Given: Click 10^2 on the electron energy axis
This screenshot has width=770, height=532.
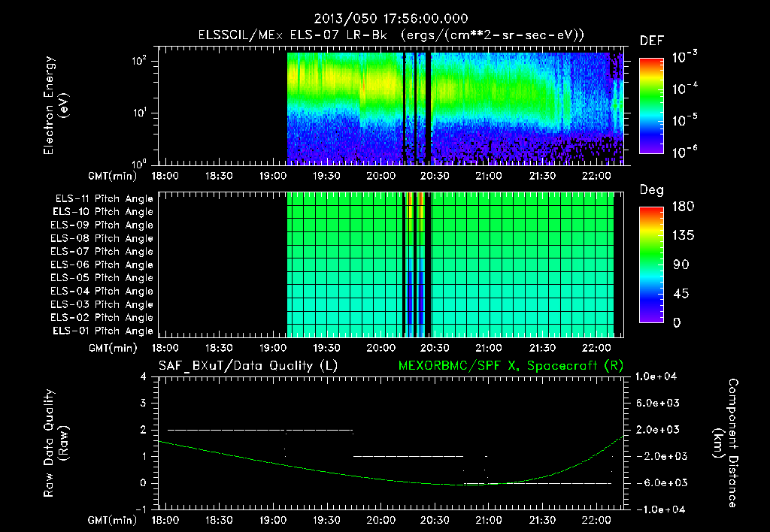Looking at the screenshot, I should pyautogui.click(x=139, y=61).
